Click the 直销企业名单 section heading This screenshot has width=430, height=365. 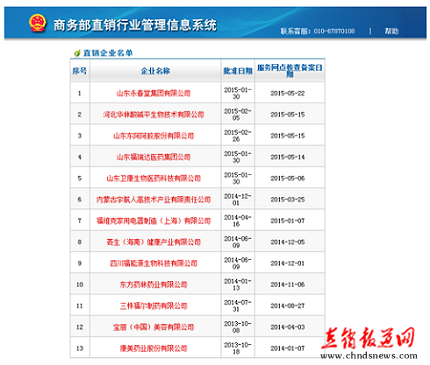(108, 53)
